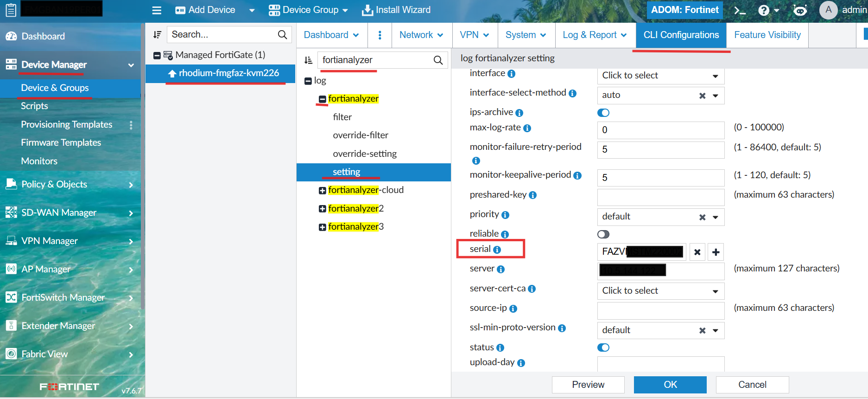The width and height of the screenshot is (868, 399).
Task: Open the System tab menu
Action: pyautogui.click(x=526, y=35)
